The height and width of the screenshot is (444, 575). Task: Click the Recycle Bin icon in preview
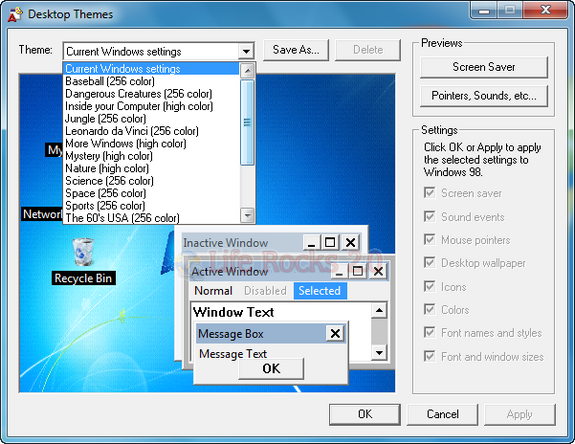tap(83, 252)
